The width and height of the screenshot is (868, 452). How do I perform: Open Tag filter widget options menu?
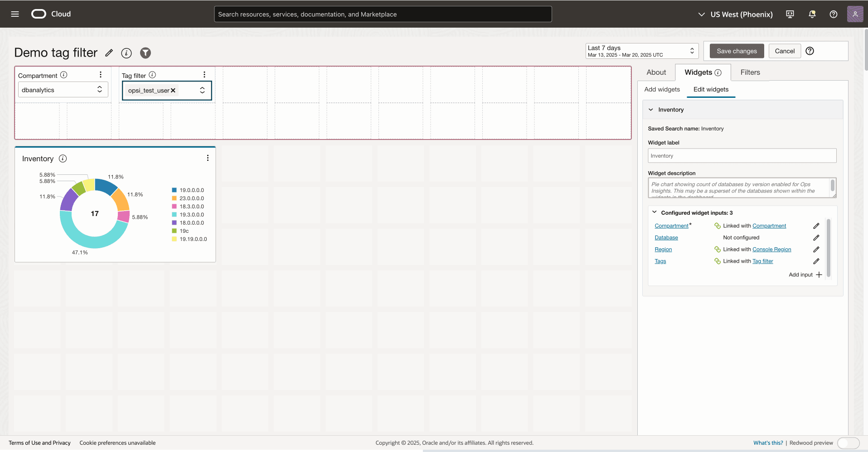click(x=204, y=75)
